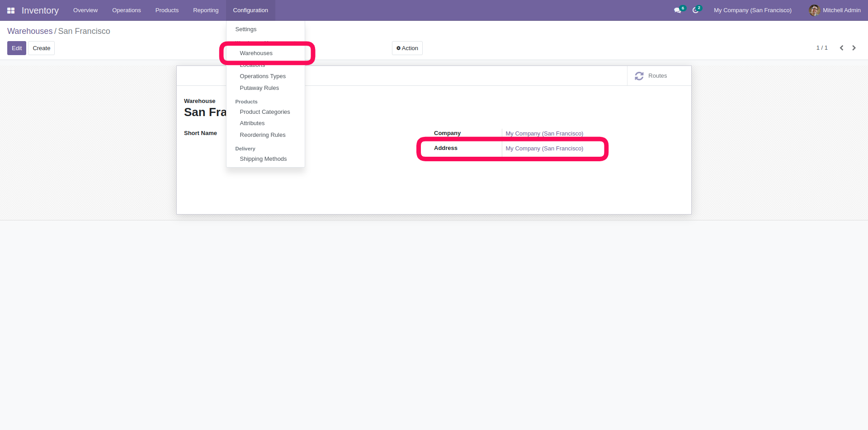Open the activities clock icon
This screenshot has width=868, height=430.
point(695,10)
